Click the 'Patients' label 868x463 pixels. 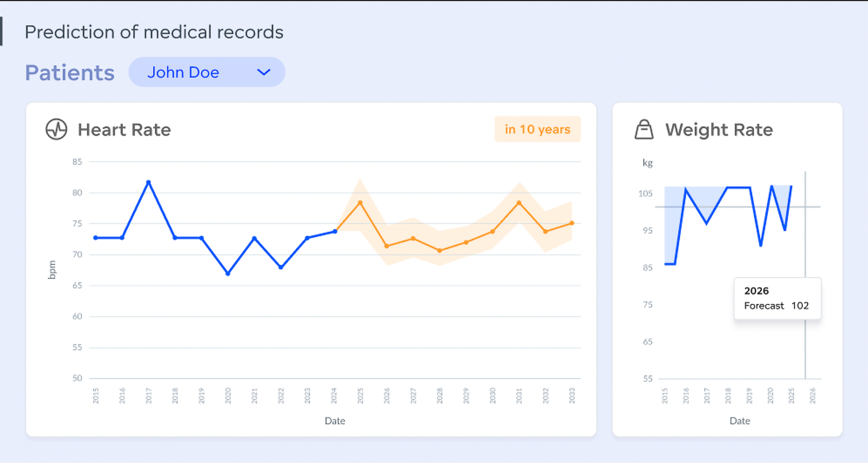click(x=69, y=72)
